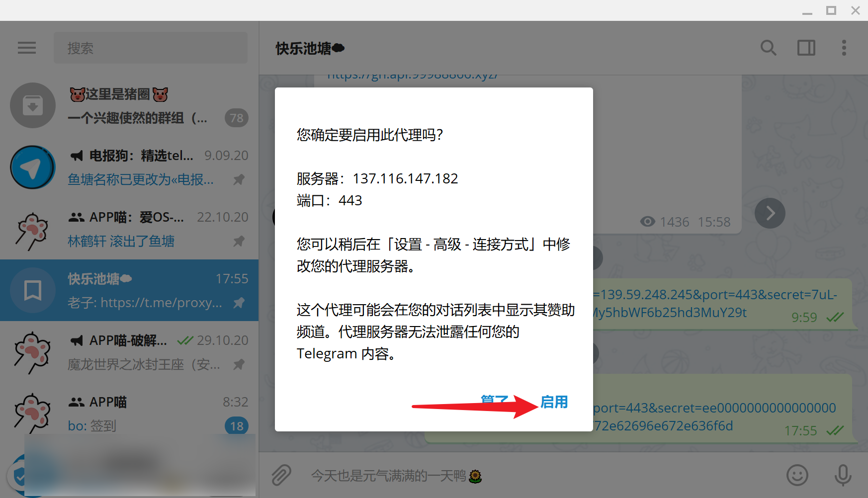Viewport: 868px width, 498px height.
Task: Click the 18 unread badge
Action: click(x=237, y=426)
